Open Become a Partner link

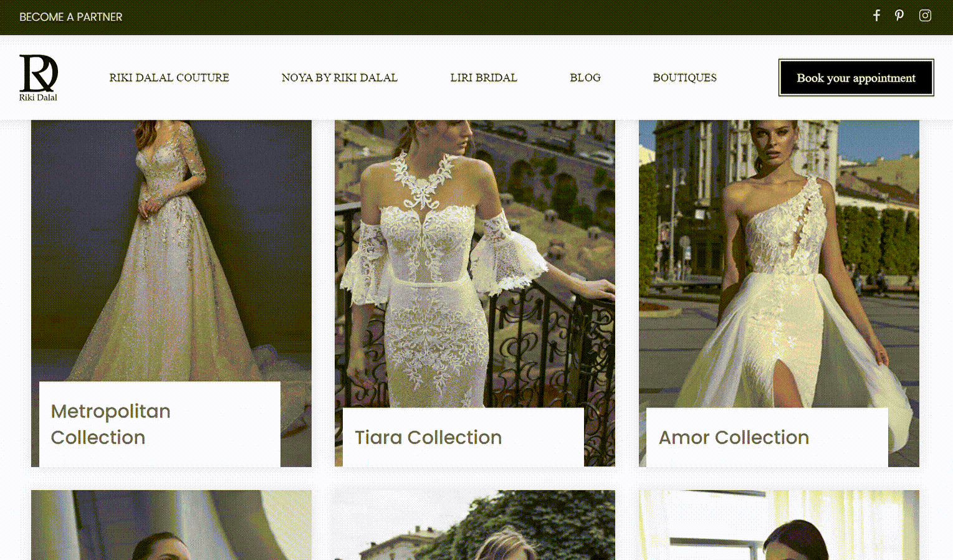(x=71, y=17)
